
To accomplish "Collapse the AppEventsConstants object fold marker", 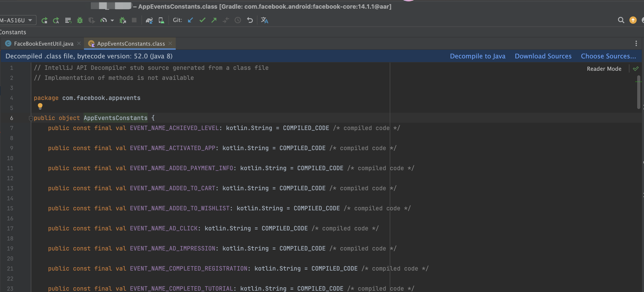I will click(31, 118).
